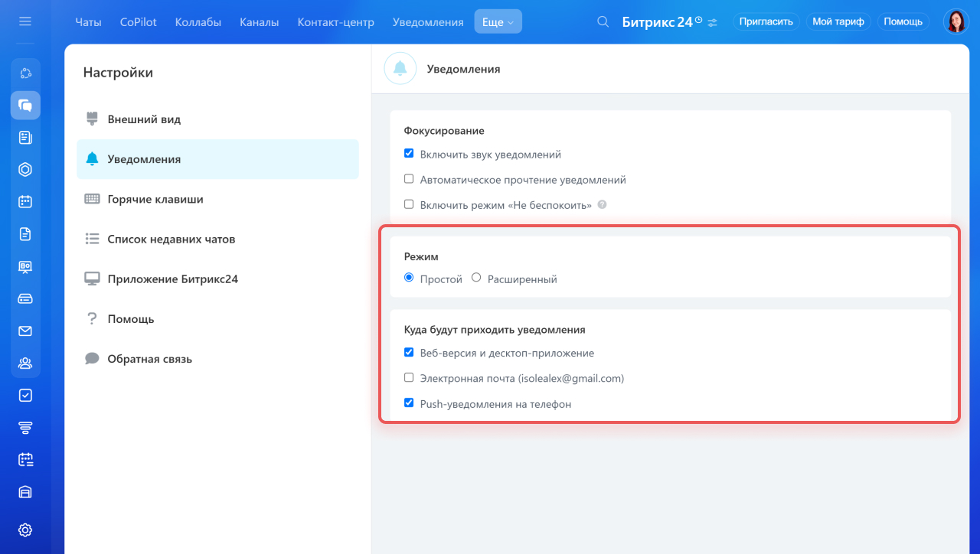Click the bell icon in Уведомления header
Viewport: 980px width, 554px height.
pos(400,69)
